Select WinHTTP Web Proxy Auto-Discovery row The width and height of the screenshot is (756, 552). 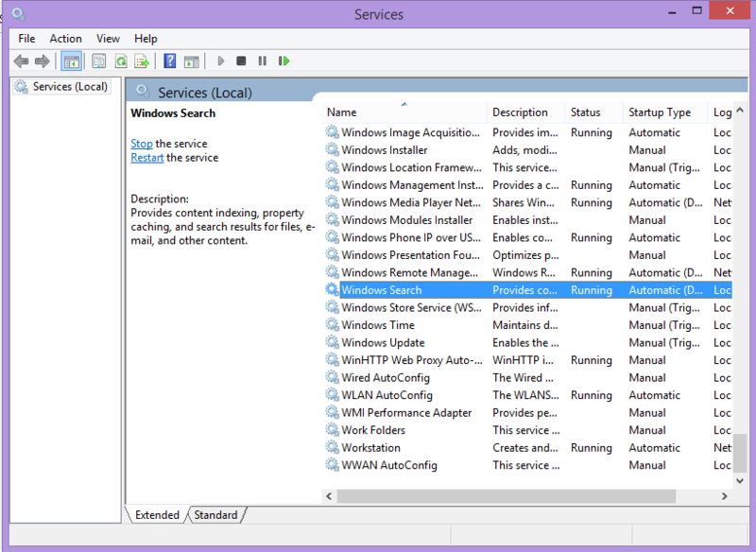tap(528, 359)
